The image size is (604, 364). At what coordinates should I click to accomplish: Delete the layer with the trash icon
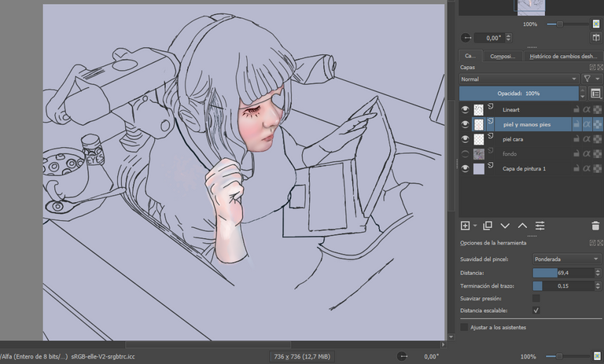tap(595, 226)
